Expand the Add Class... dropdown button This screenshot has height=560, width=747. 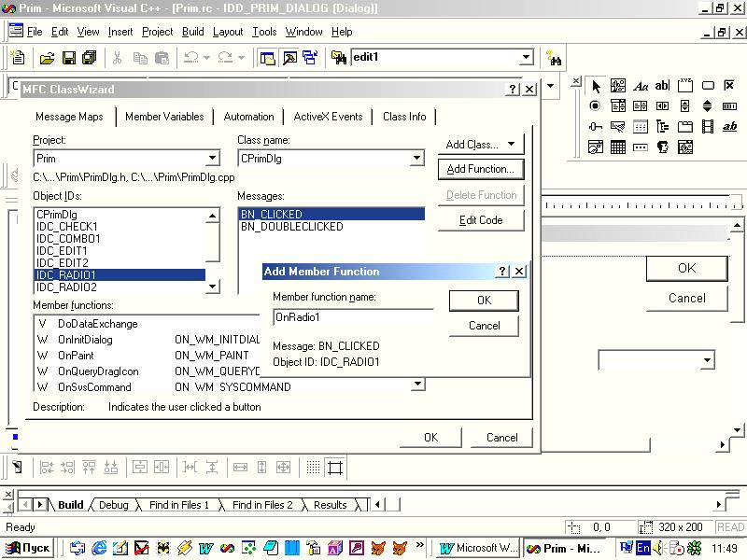[x=511, y=144]
